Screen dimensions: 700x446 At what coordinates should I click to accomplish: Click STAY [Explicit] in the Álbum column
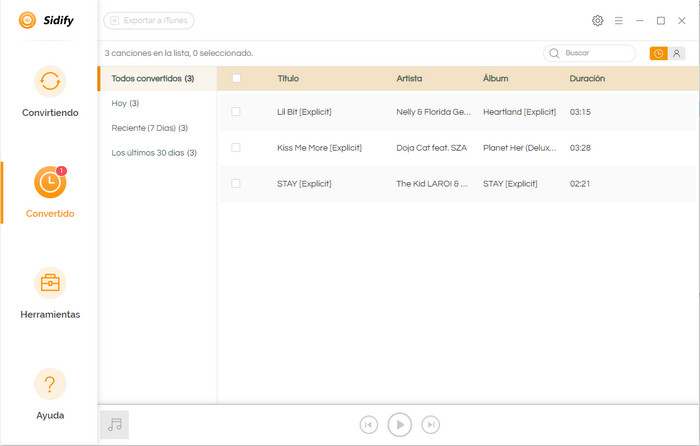point(510,184)
